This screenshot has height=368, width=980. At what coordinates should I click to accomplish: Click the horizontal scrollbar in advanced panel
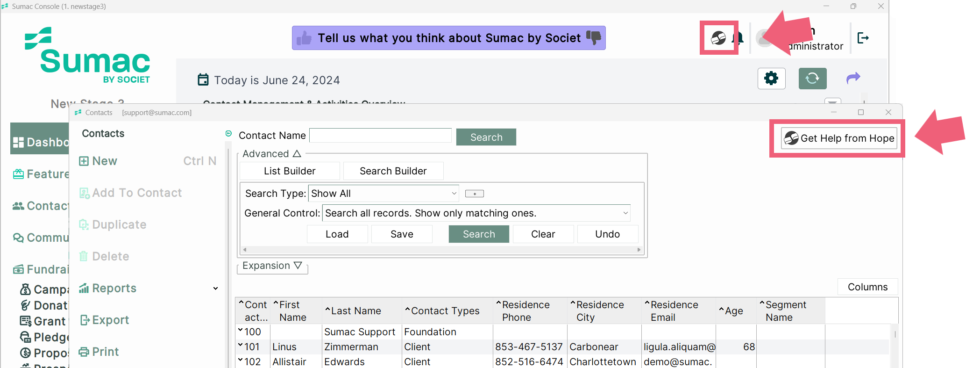[442, 250]
